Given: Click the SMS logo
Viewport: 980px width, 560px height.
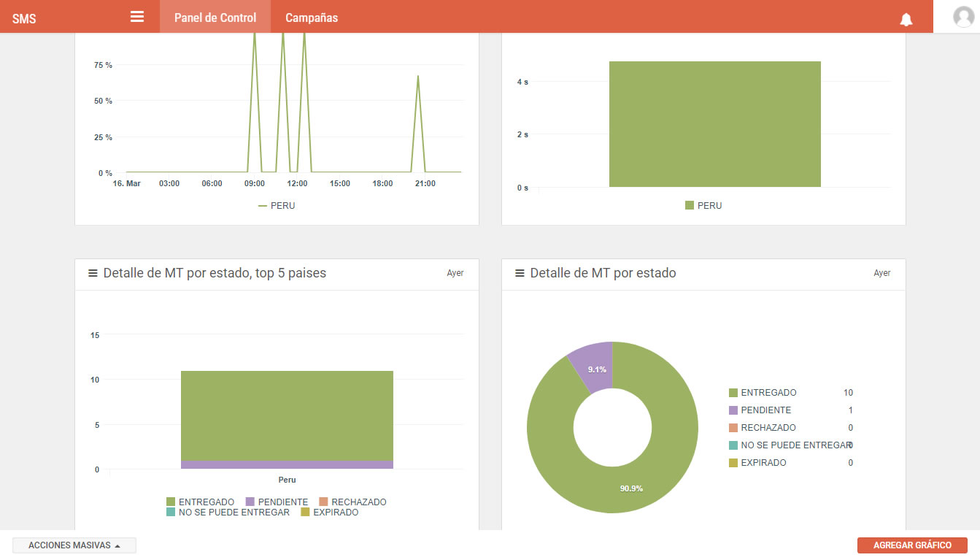Looking at the screenshot, I should click(24, 19).
